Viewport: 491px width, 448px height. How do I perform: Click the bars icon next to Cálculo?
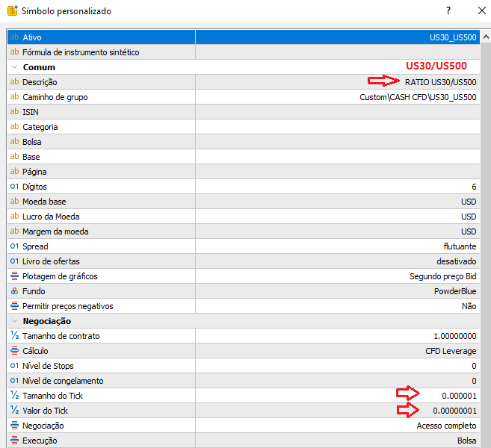coord(14,351)
